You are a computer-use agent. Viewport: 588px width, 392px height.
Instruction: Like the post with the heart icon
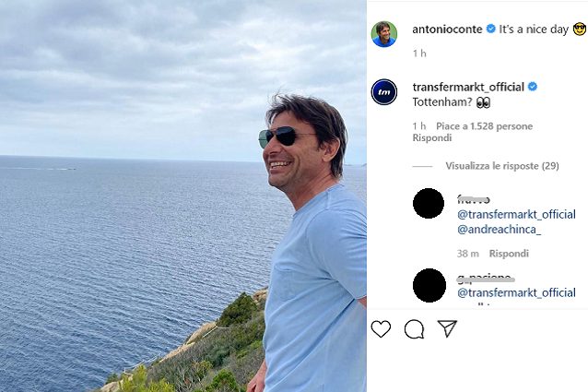tap(381, 329)
